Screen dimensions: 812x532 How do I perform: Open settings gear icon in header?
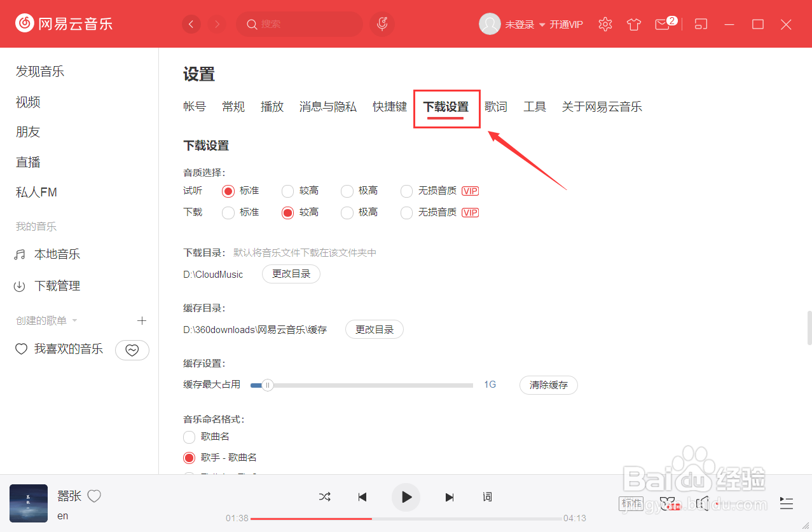point(605,24)
